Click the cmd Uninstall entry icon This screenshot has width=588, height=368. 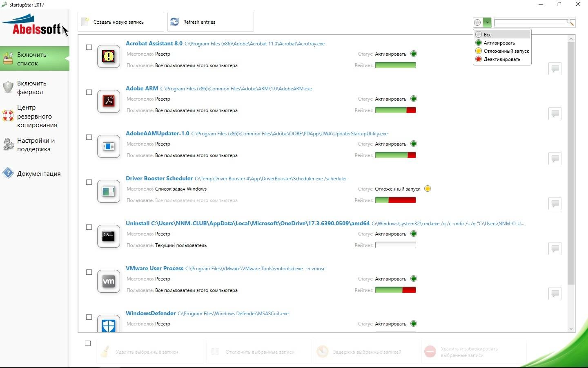(109, 236)
